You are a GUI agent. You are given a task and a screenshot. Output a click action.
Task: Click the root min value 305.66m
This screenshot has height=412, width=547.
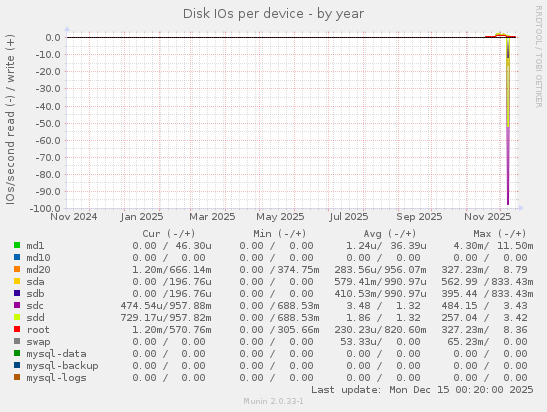click(x=298, y=330)
